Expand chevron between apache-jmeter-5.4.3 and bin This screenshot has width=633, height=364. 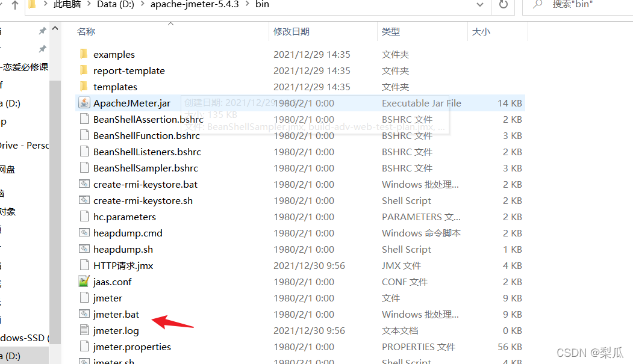247,4
